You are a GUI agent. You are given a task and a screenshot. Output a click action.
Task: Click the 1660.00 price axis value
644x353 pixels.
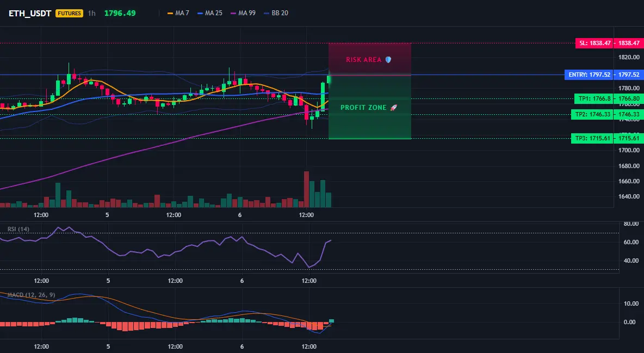629,181
